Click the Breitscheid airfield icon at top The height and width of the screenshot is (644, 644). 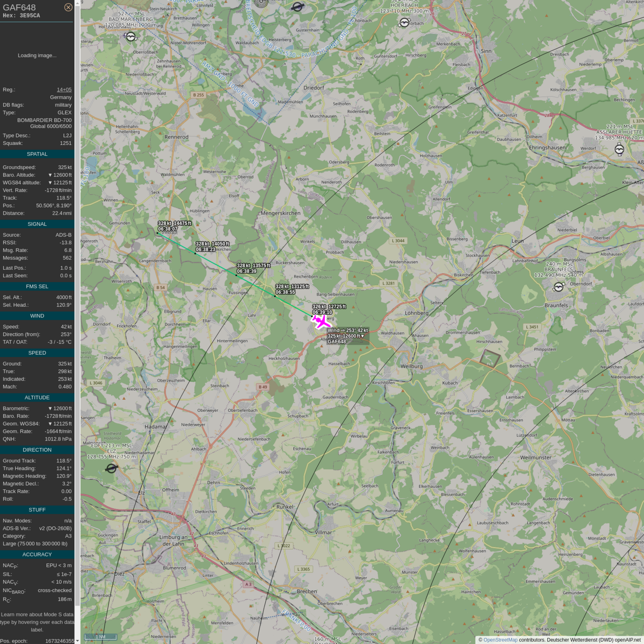[x=297, y=7]
